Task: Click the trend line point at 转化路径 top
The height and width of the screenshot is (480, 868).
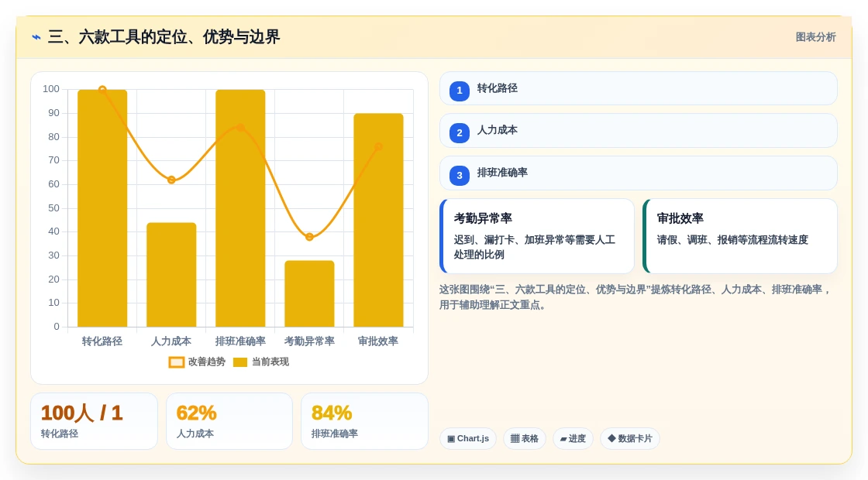Action: coord(102,90)
